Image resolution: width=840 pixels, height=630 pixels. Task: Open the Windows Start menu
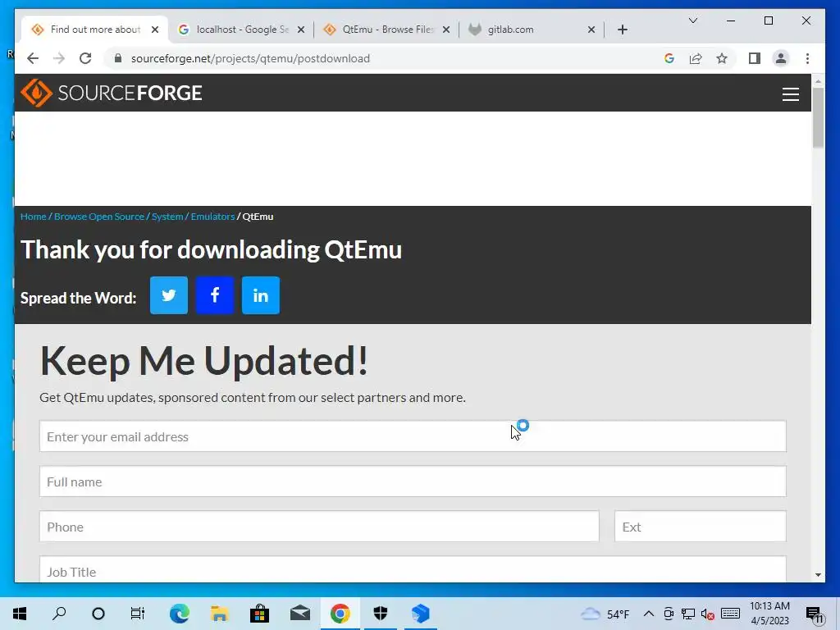[x=20, y=614]
